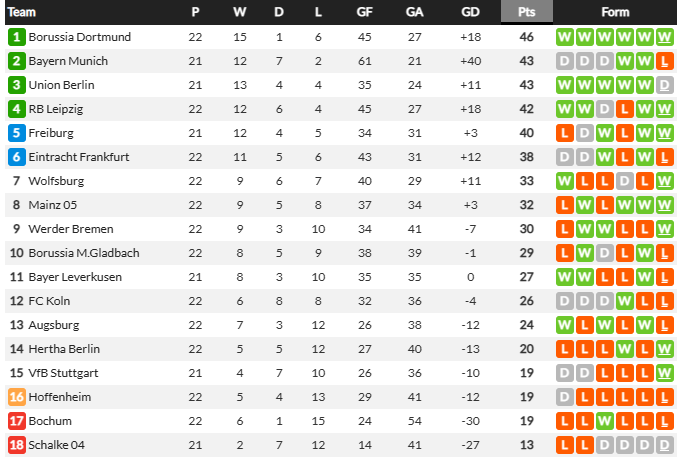
Task: Click Union Berlin's latest form D icon
Action: (664, 85)
